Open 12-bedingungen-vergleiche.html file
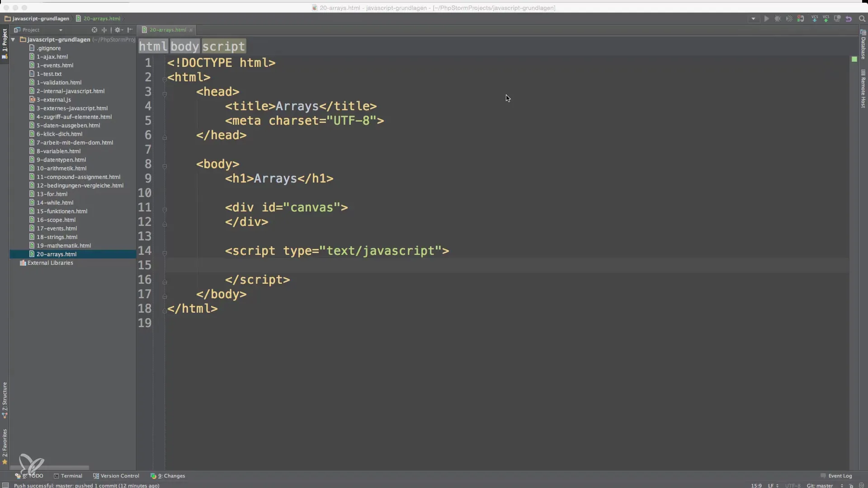 click(80, 185)
